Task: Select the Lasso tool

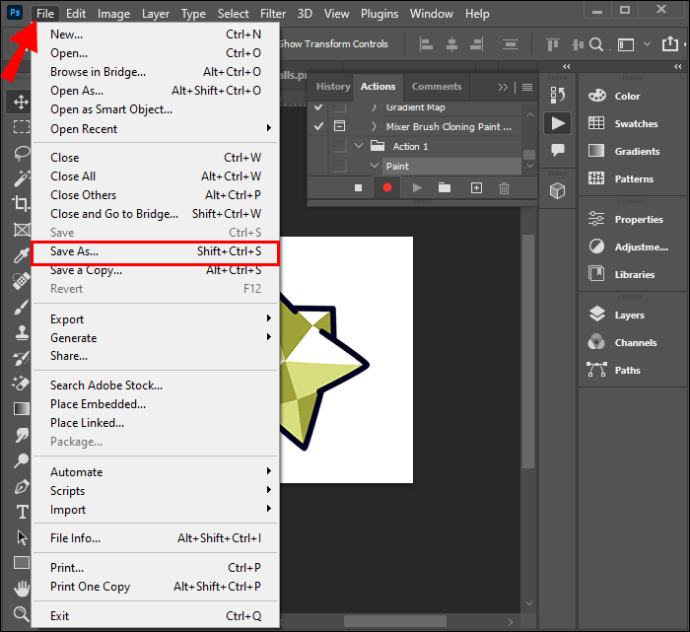Action: coord(21,154)
